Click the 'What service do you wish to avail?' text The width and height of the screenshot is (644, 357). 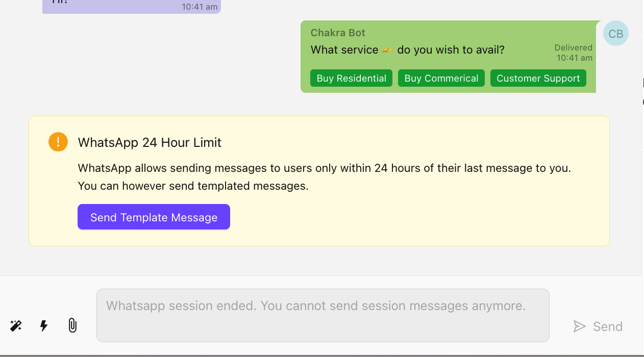coord(407,49)
